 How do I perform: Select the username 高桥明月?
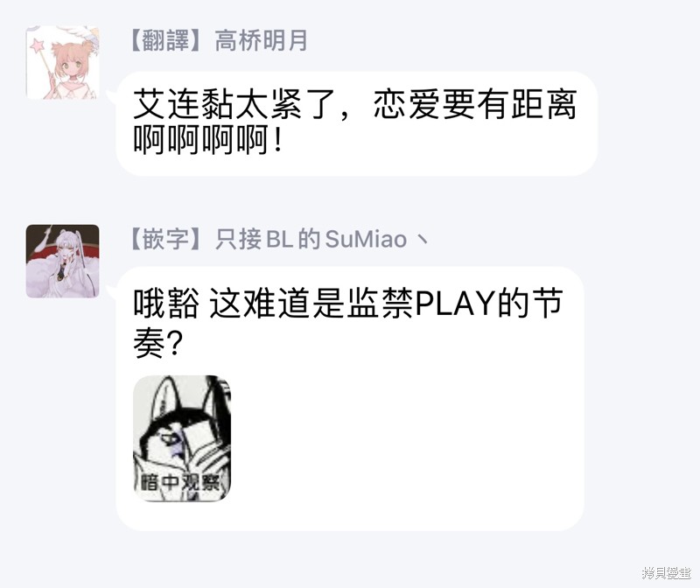click(x=261, y=40)
